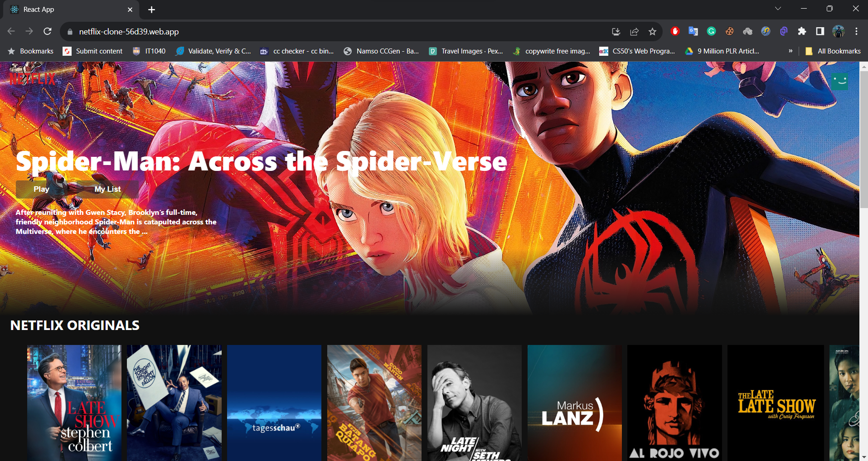Open Google Translate extension icon
868x461 pixels.
[x=693, y=31]
